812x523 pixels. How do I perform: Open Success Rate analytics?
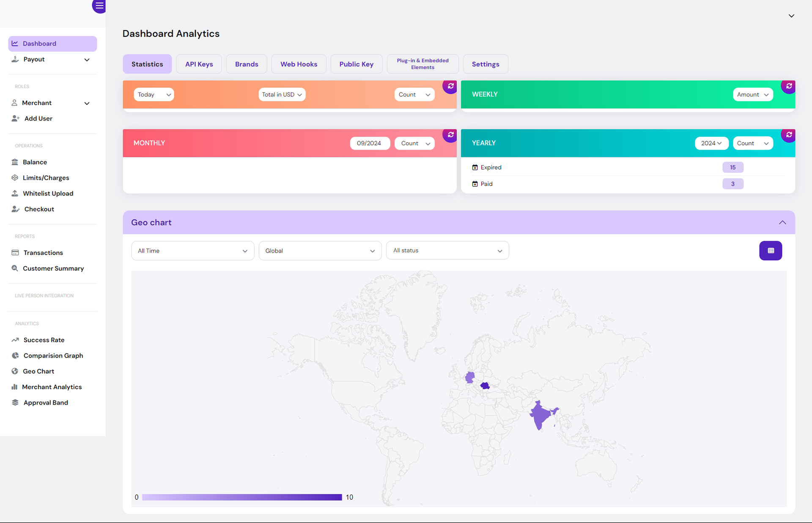click(x=44, y=340)
